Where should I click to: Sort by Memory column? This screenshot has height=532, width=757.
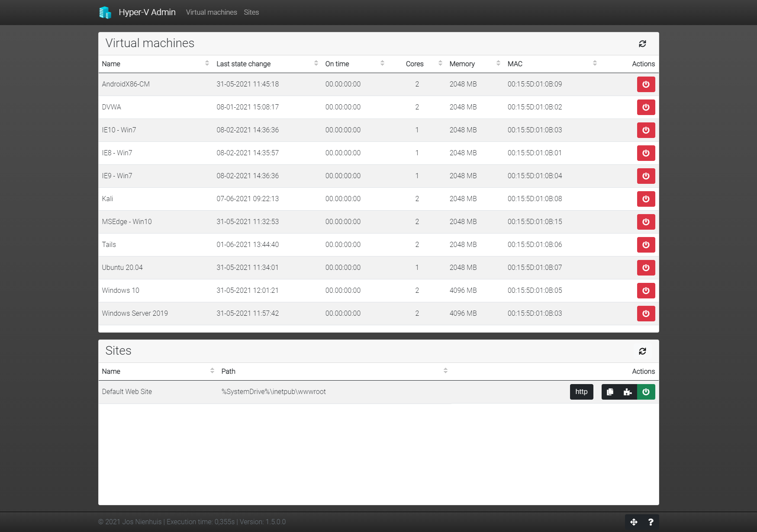(475, 64)
